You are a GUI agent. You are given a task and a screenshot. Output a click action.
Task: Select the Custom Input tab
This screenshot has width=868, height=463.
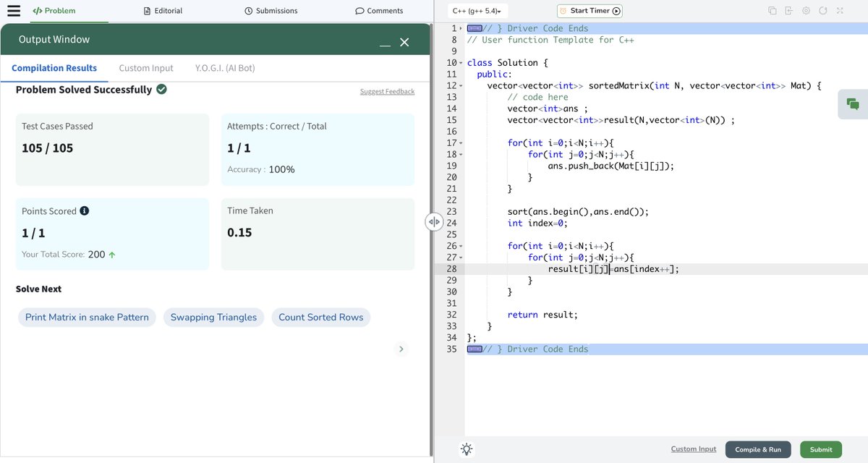click(146, 68)
